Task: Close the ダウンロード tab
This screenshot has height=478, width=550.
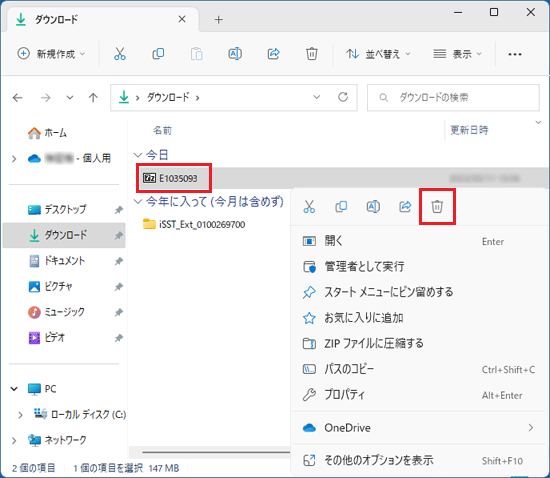Action: pos(182,19)
